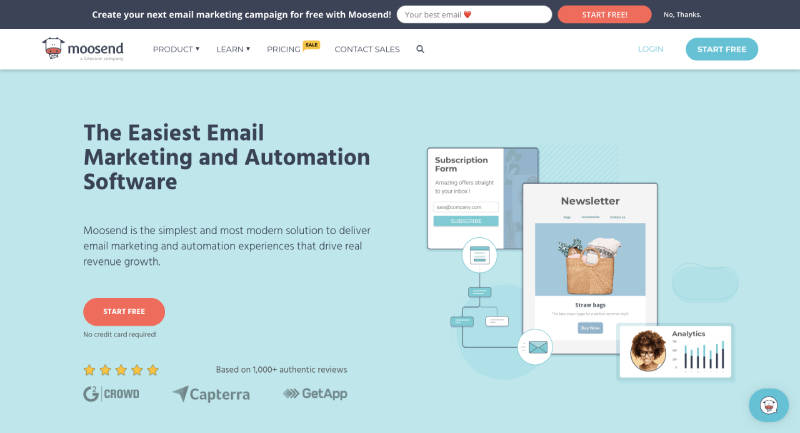Click the SALE badge next to Pricing
Screen dimensions: 800x433
click(311, 45)
